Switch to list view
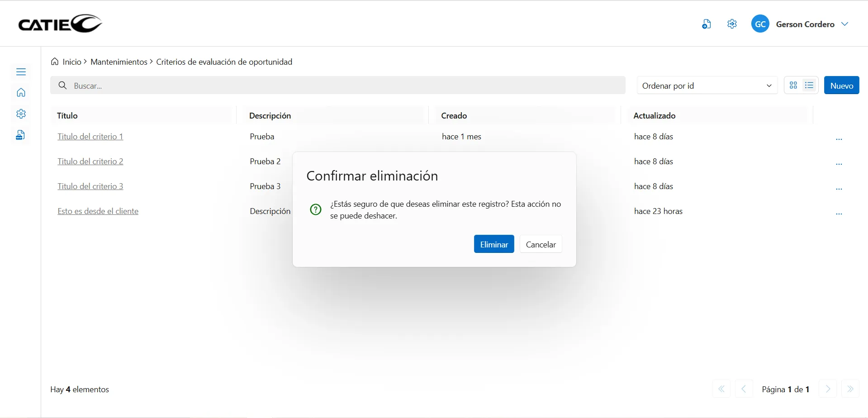This screenshot has height=418, width=868. 809,85
